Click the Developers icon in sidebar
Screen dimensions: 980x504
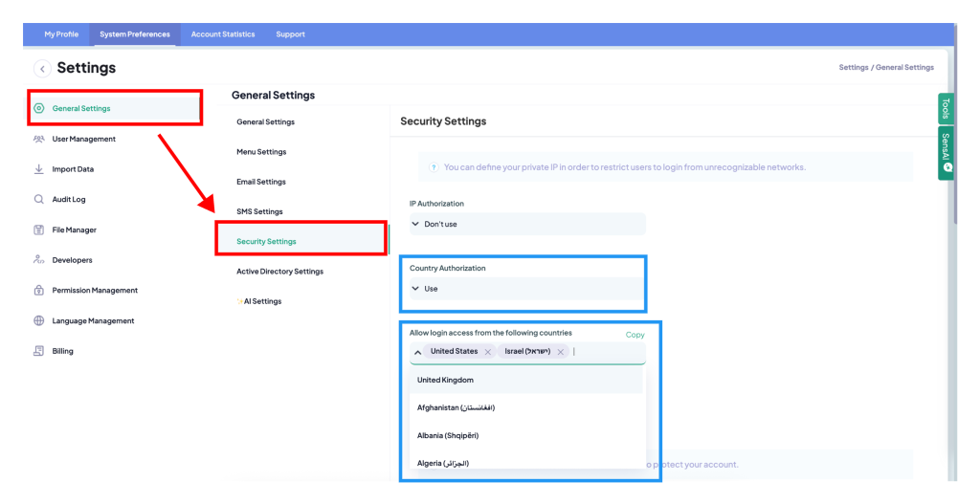tap(38, 260)
